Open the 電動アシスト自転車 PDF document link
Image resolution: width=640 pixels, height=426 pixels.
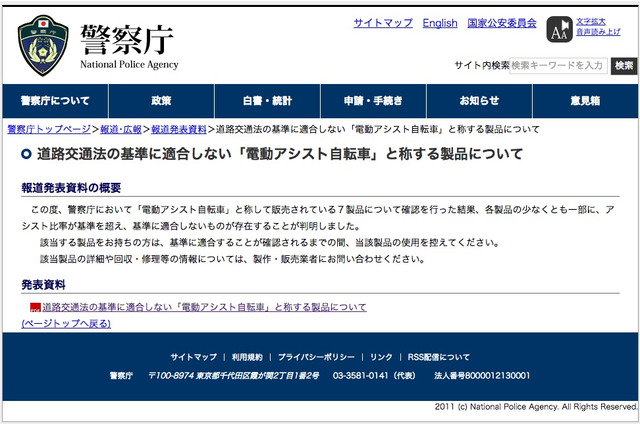click(204, 307)
